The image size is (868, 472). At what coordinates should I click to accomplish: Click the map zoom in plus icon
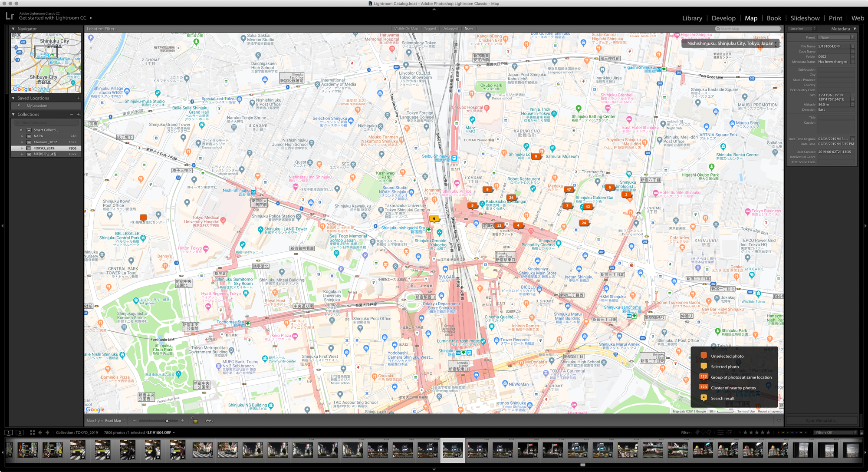click(182, 420)
